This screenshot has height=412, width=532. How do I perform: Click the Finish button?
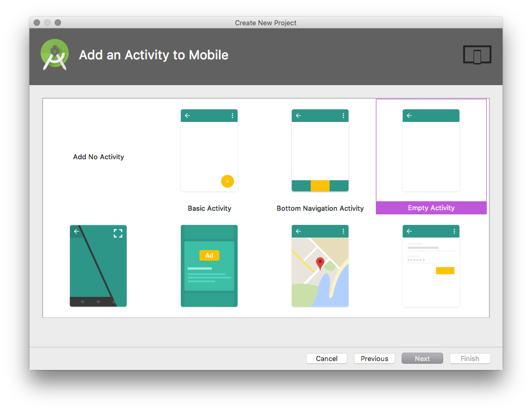click(x=469, y=358)
